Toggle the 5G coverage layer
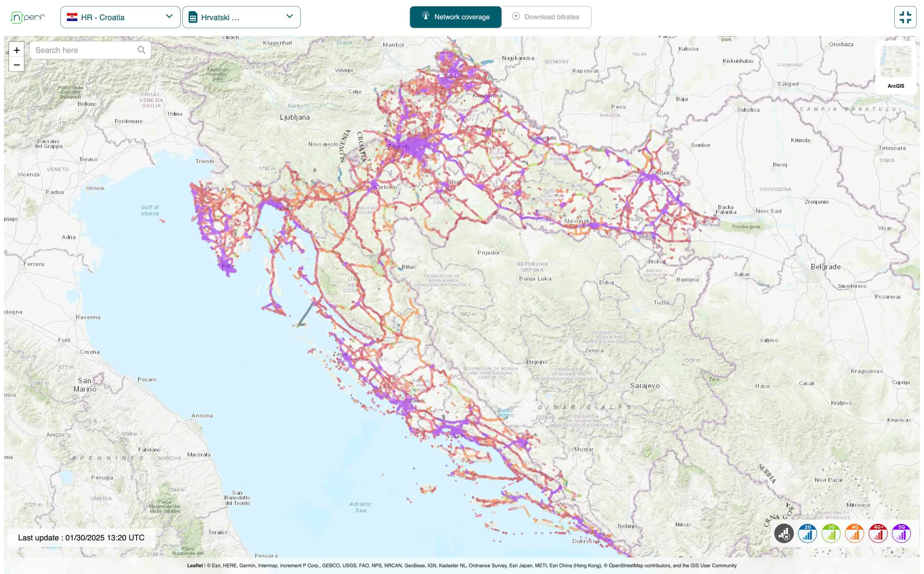The image size is (924, 574). click(902, 533)
